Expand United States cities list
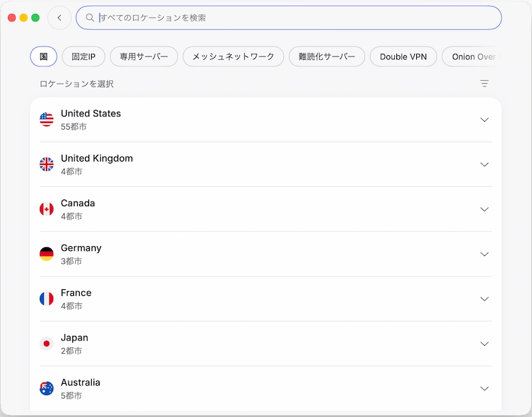The image size is (532, 417). point(485,120)
